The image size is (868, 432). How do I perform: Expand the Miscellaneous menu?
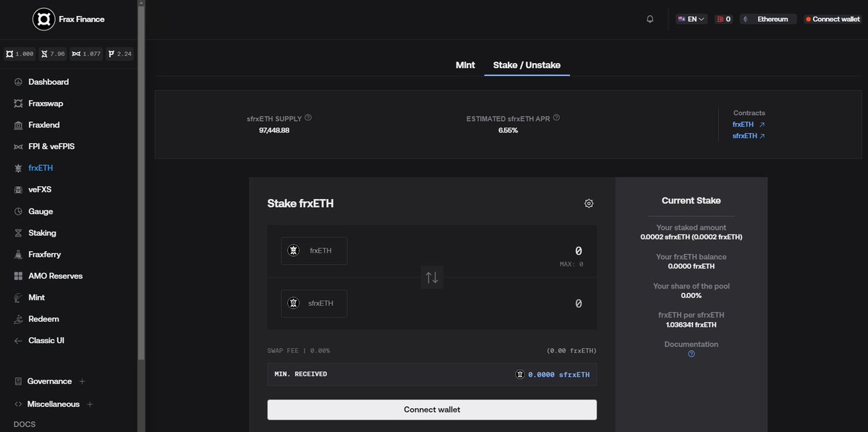pyautogui.click(x=54, y=404)
